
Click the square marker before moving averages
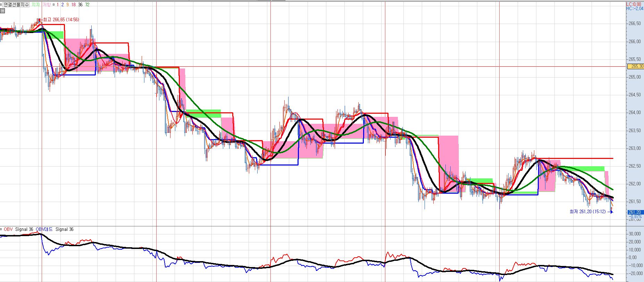[53, 5]
